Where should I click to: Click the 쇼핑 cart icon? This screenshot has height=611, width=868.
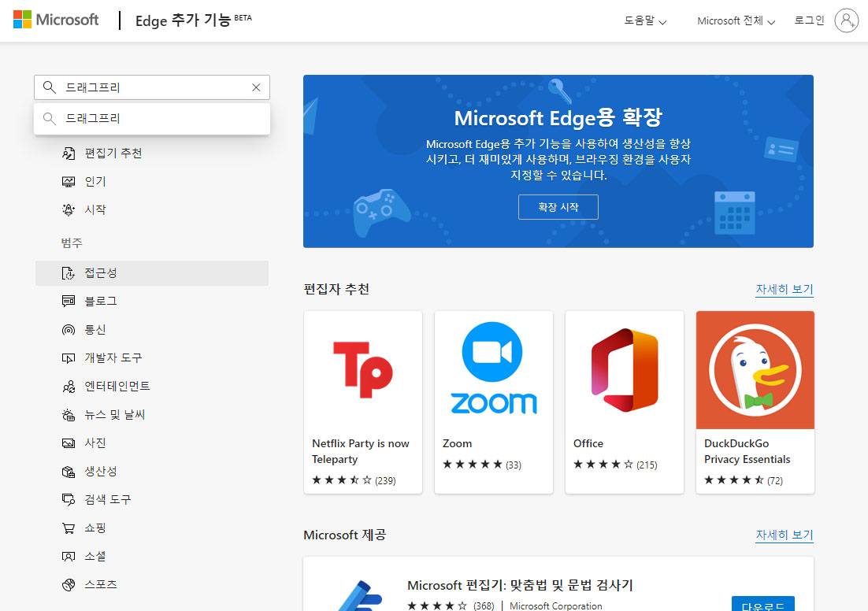69,528
